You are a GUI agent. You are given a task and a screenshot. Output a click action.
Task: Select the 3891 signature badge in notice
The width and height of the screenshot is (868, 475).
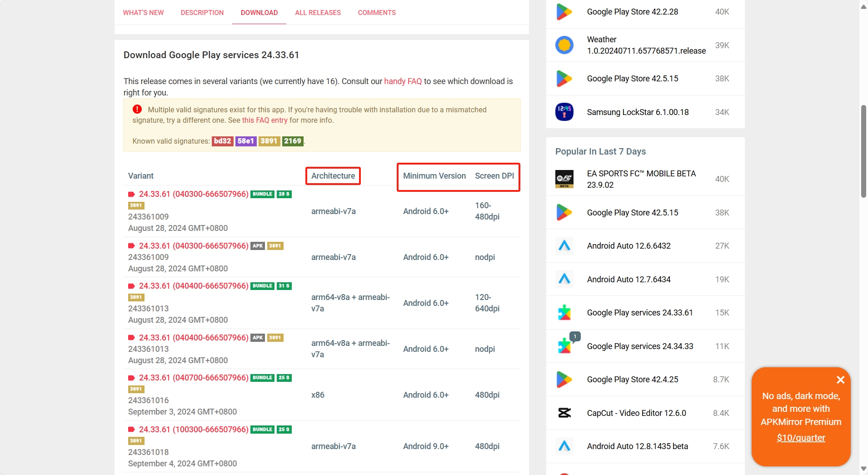coord(269,141)
